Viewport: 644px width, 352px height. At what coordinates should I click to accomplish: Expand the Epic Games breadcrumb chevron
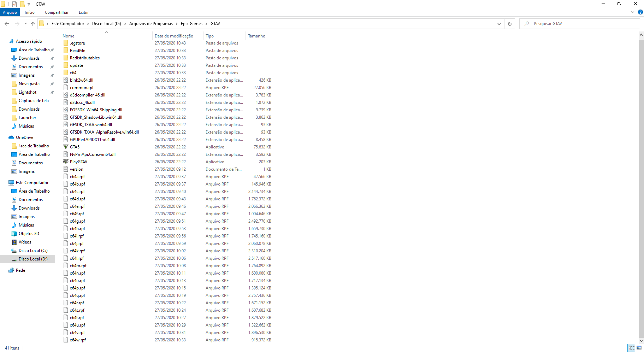point(207,23)
